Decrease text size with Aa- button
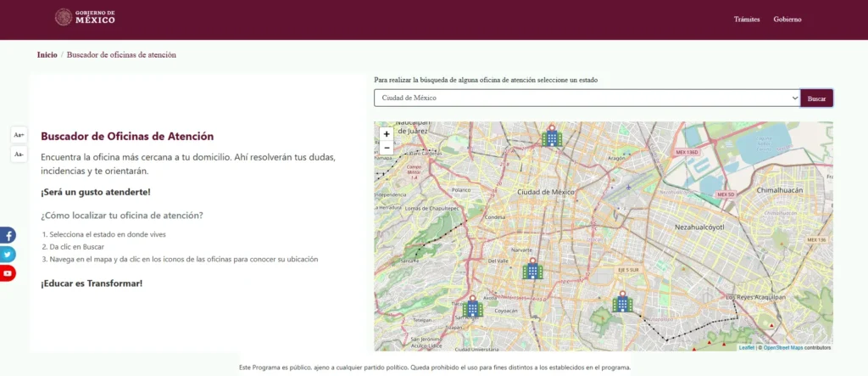The image size is (868, 376). click(19, 154)
